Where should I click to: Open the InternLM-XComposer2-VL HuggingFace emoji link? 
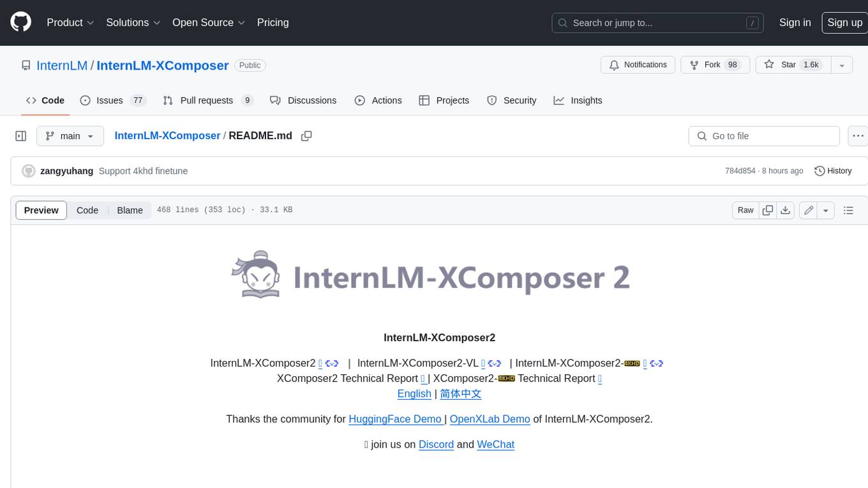point(483,363)
